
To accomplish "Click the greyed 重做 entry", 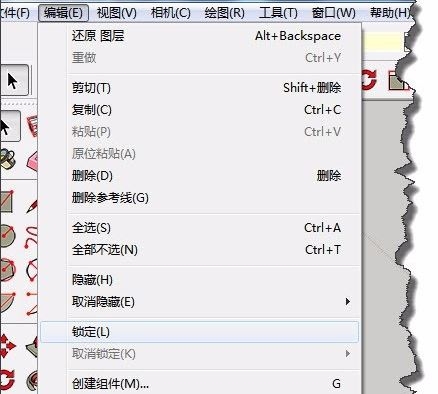I will point(200,58).
